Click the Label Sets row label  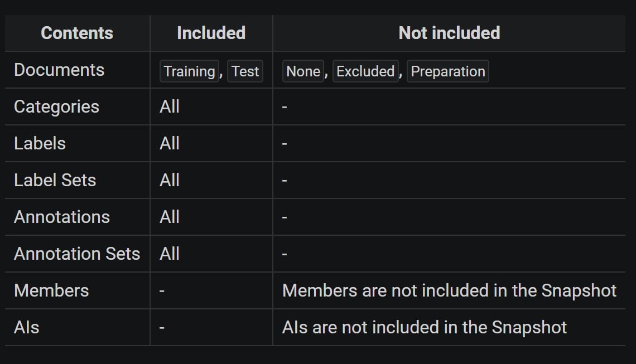point(55,181)
